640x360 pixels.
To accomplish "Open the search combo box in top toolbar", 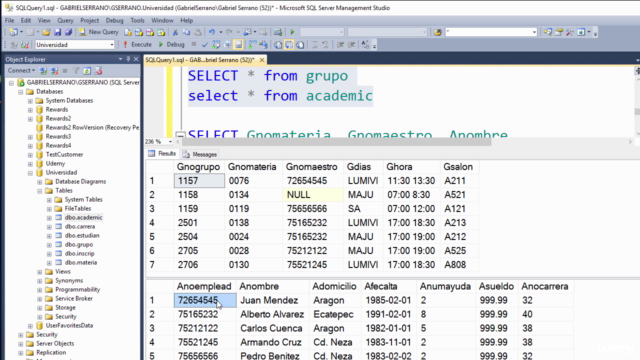I will click(491, 32).
